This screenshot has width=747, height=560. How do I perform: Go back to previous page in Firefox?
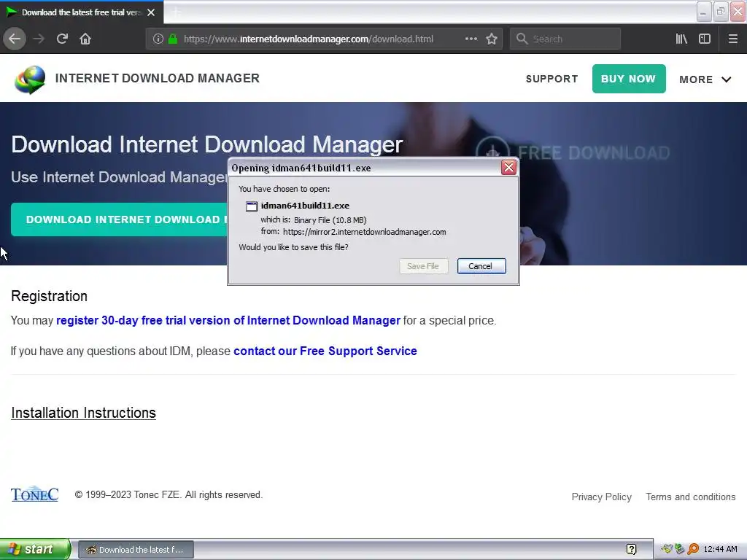pos(15,39)
